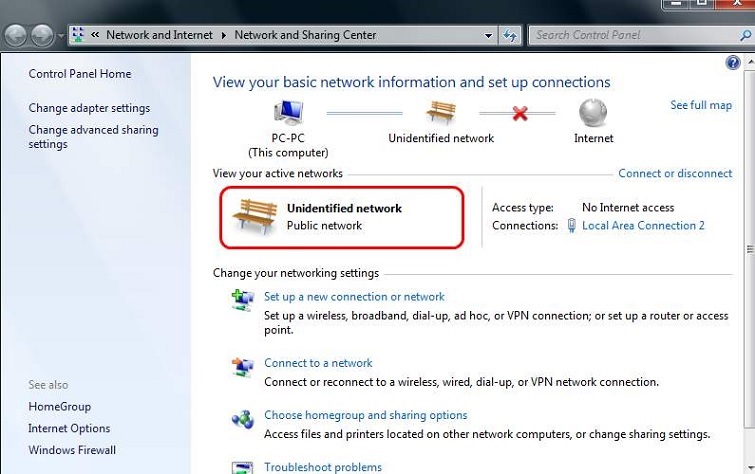The width and height of the screenshot is (755, 474).
Task: Open the address bar history dropdown arrow
Action: point(488,36)
